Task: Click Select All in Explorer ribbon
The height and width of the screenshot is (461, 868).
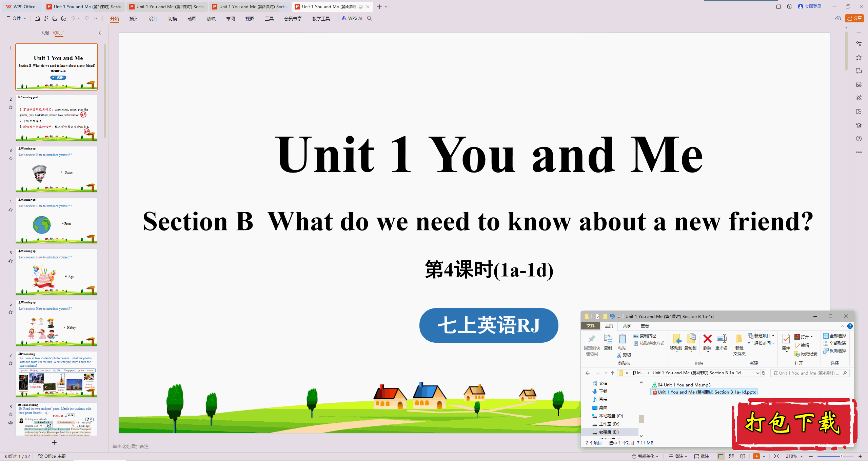Action: (x=835, y=336)
